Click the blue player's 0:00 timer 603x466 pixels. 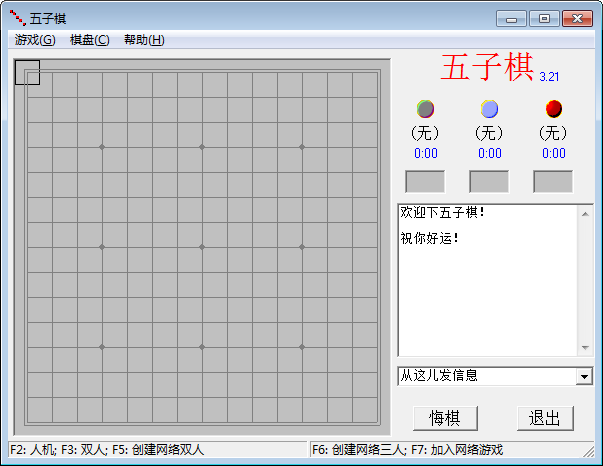490,153
